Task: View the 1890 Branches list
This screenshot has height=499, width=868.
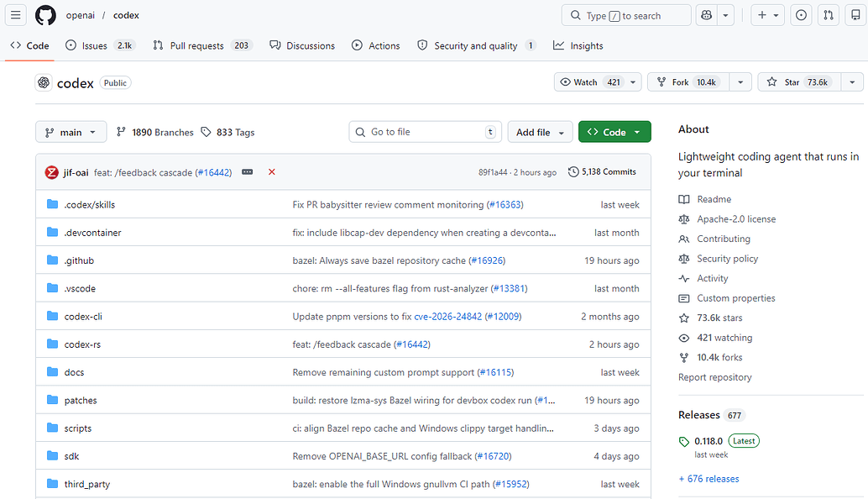Action: click(x=155, y=133)
